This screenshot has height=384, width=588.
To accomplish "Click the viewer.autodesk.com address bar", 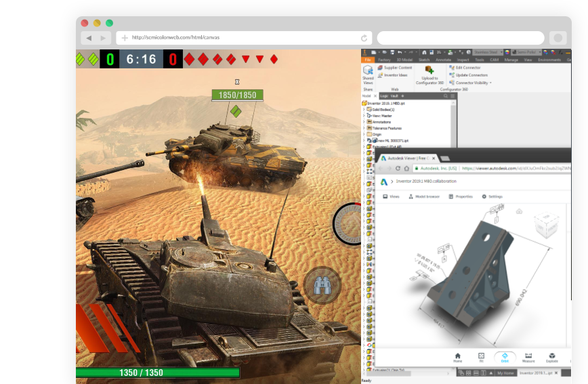I will pos(492,169).
